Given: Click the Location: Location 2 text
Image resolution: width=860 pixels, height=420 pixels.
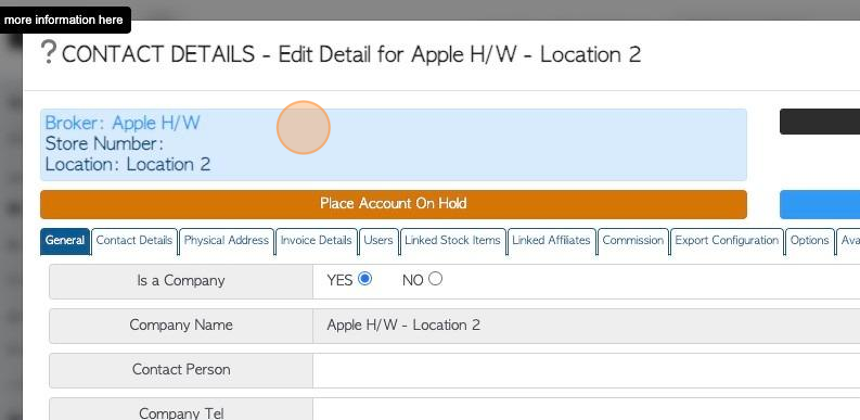Looking at the screenshot, I should tap(128, 164).
